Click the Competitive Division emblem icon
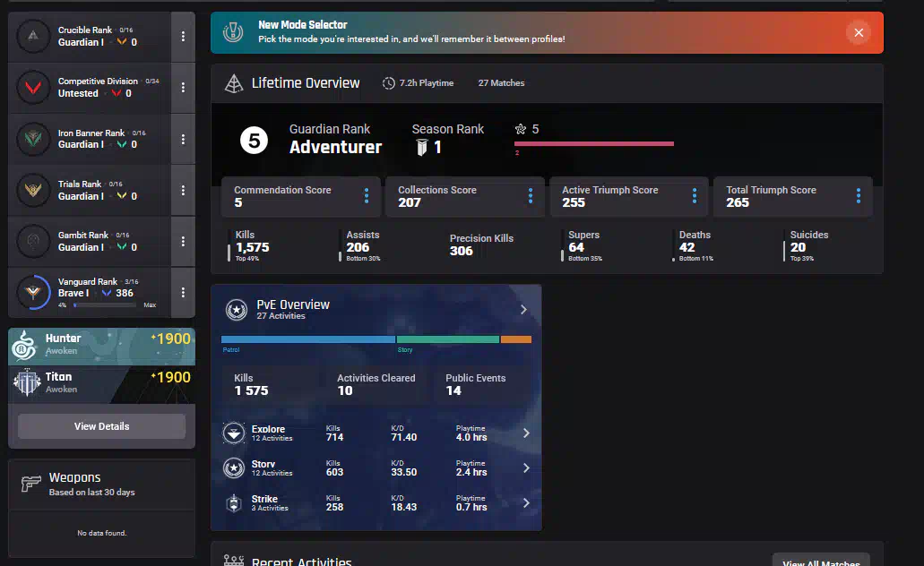This screenshot has width=924, height=566. click(x=33, y=87)
